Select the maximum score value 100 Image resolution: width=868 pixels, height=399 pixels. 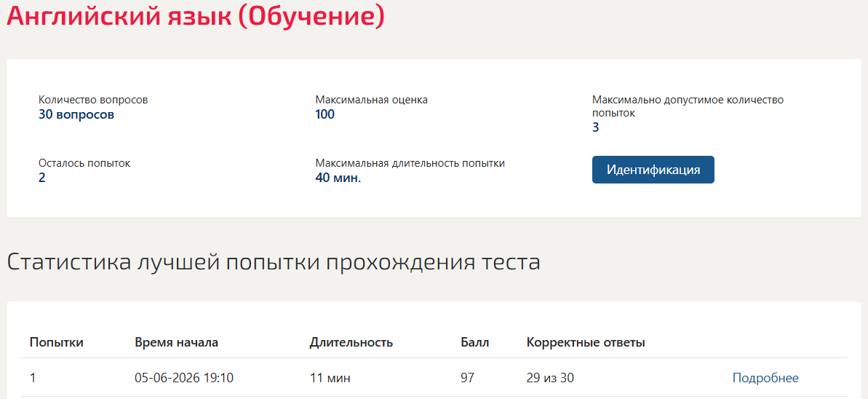point(325,115)
